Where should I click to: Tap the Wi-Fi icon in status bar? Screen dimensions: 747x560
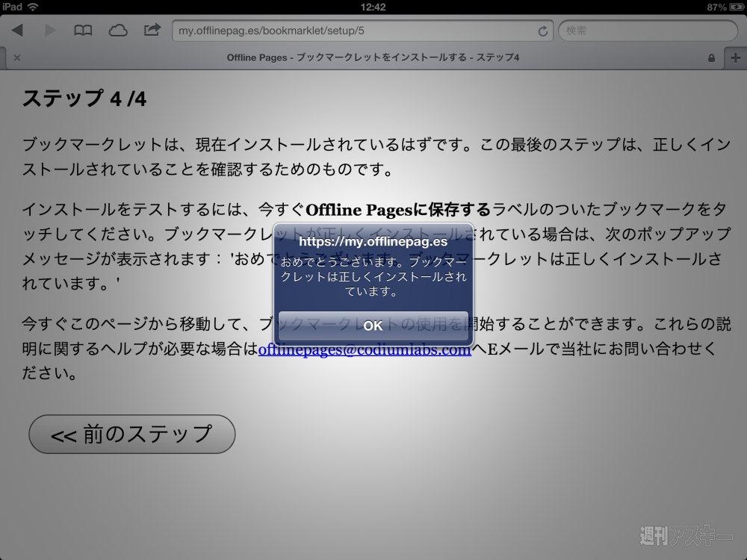click(x=32, y=7)
